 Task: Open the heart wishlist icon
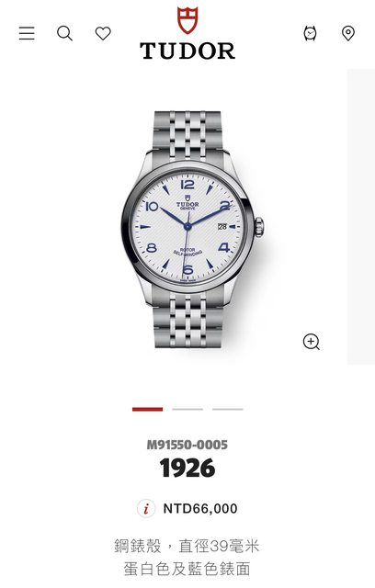coord(103,33)
